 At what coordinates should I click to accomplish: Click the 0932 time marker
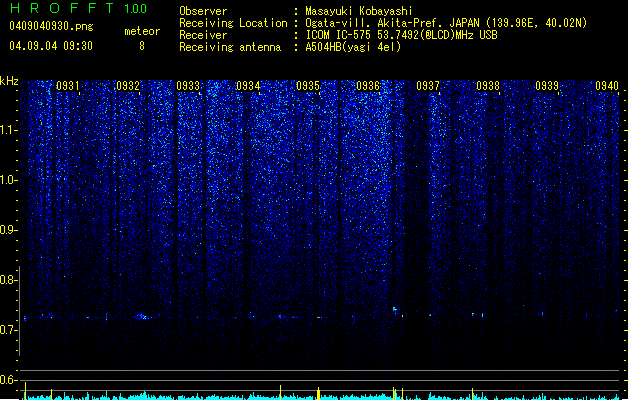(x=128, y=85)
